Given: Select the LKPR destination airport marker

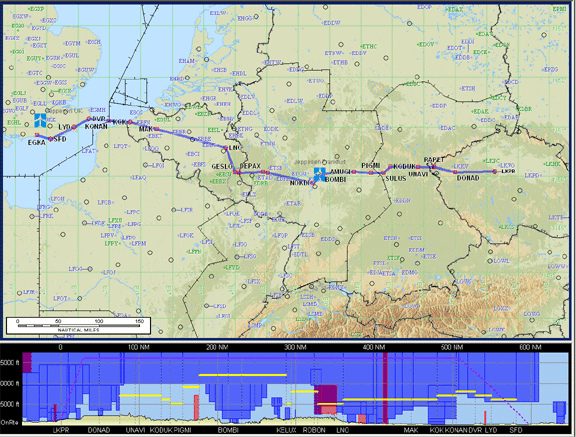Looking at the screenshot, I should click(495, 171).
